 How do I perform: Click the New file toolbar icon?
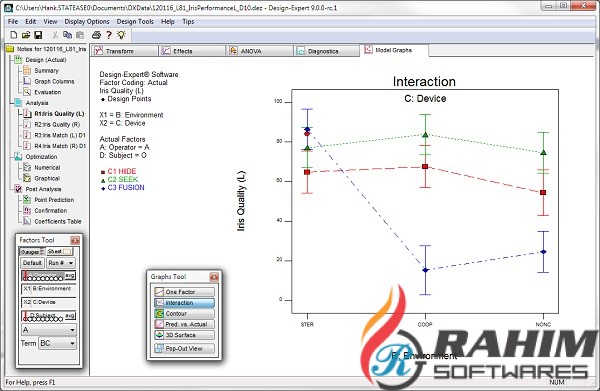point(13,35)
